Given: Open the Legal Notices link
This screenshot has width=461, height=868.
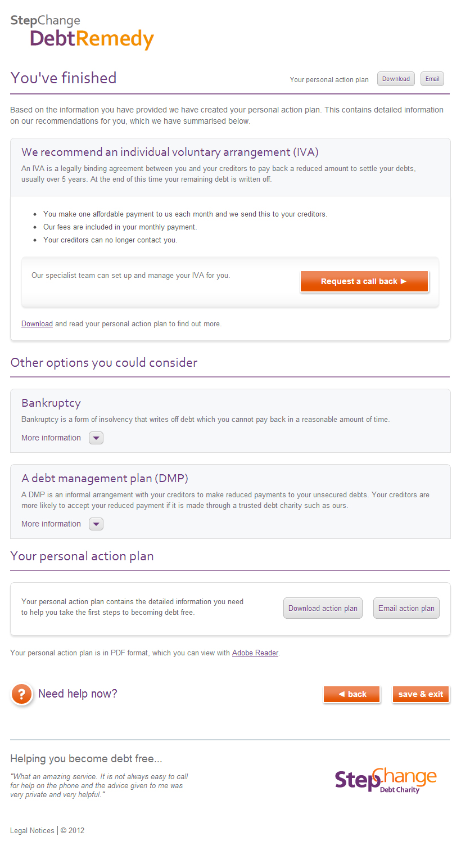Looking at the screenshot, I should (32, 830).
